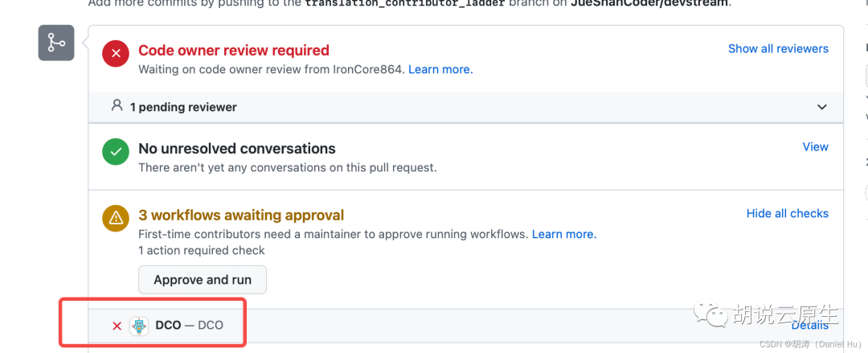The height and width of the screenshot is (353, 868).
Task: Click the DCO bot avatar icon
Action: pyautogui.click(x=140, y=326)
